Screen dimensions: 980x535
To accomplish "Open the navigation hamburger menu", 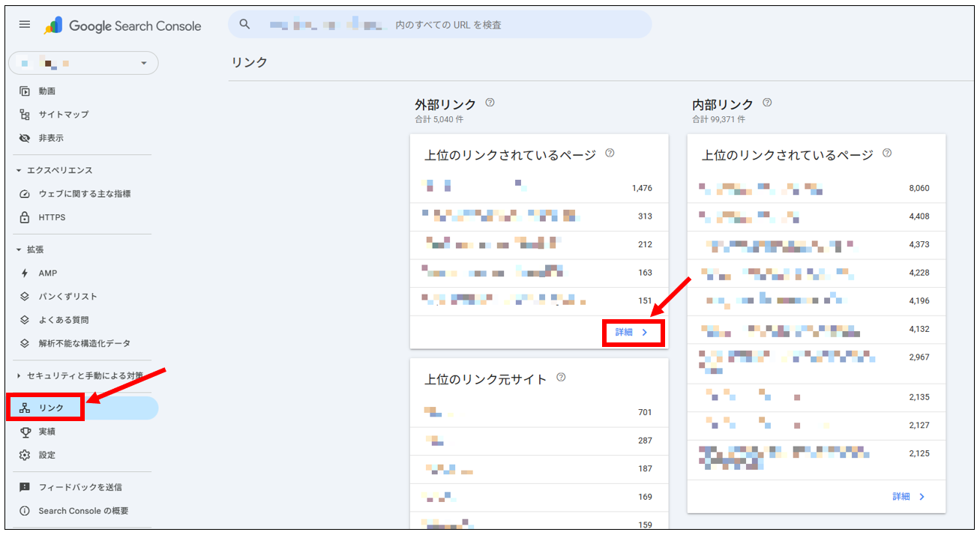I will [x=24, y=23].
